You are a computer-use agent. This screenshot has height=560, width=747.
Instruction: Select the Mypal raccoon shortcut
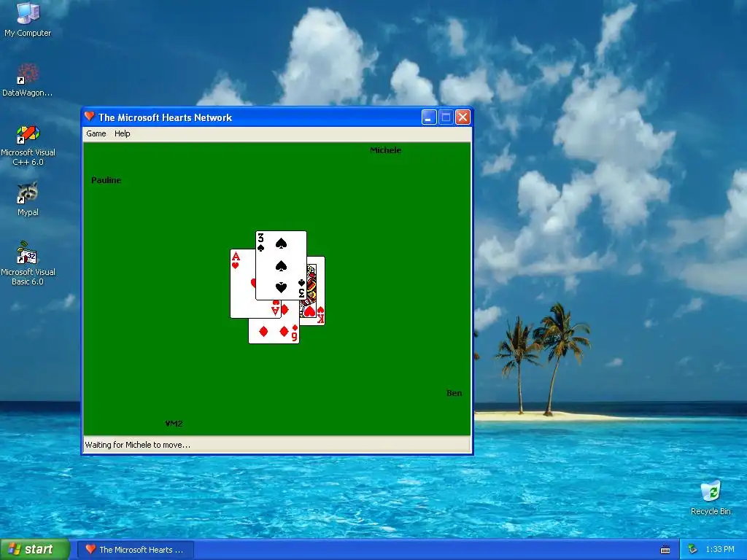[x=28, y=199]
